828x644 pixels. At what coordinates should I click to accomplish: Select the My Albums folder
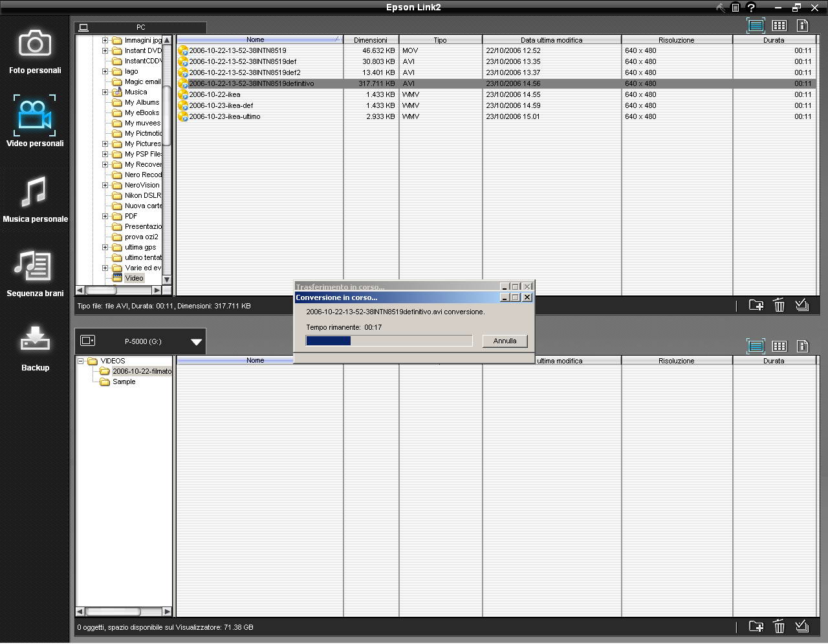[x=142, y=102]
